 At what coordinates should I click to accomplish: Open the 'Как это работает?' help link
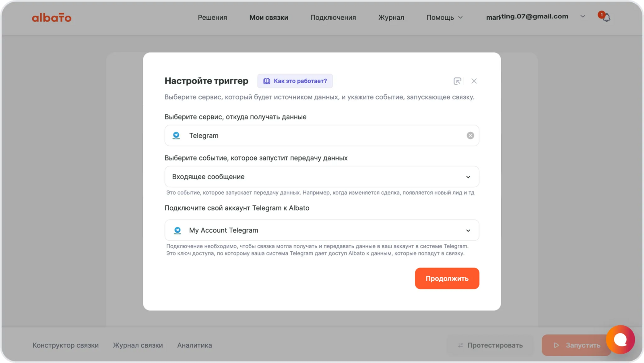pos(295,81)
